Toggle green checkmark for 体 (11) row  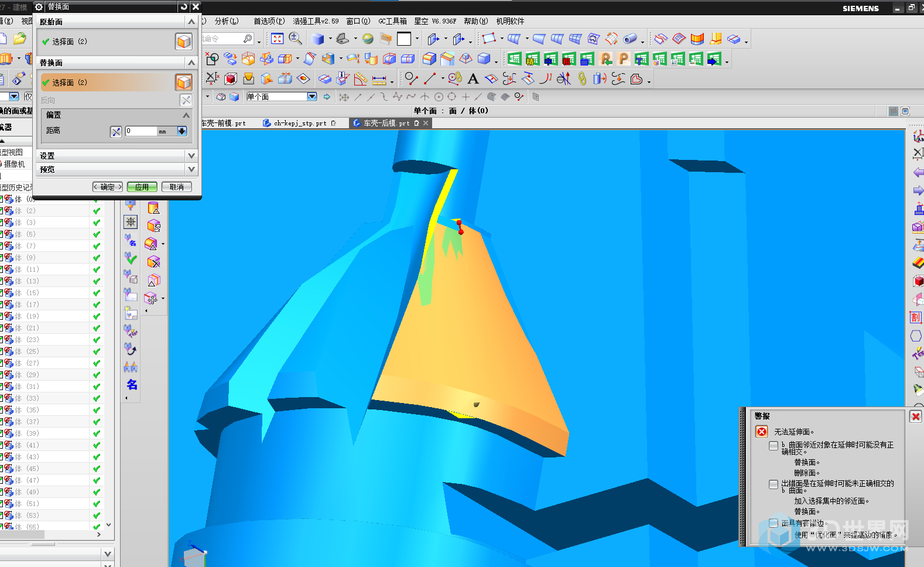[x=97, y=269]
